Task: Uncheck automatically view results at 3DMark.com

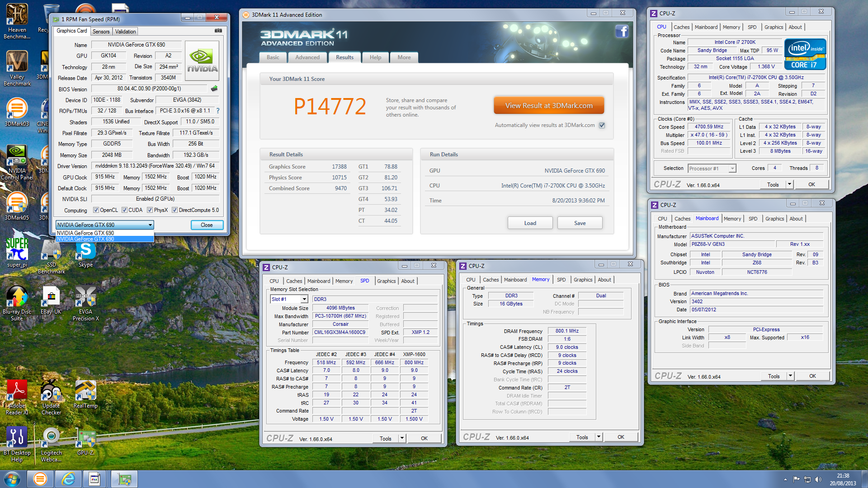Action: coord(602,126)
